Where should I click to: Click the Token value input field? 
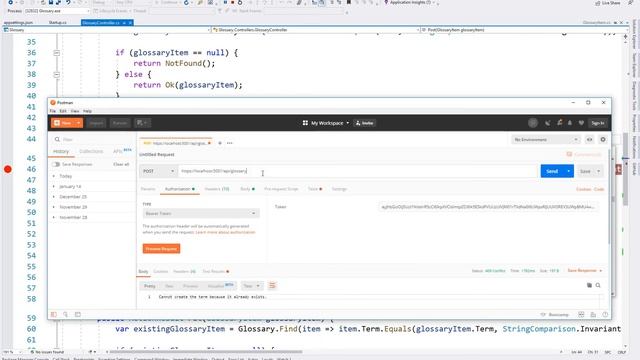pos(488,207)
